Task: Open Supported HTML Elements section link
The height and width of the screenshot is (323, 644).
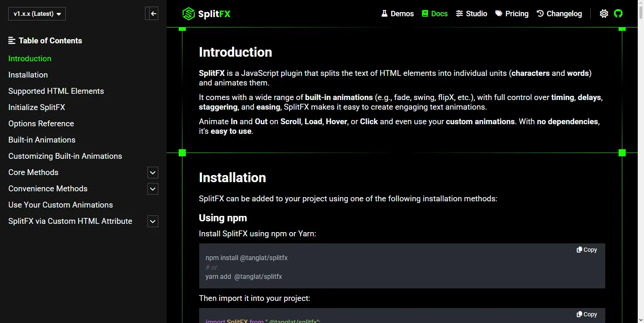Action: point(56,91)
